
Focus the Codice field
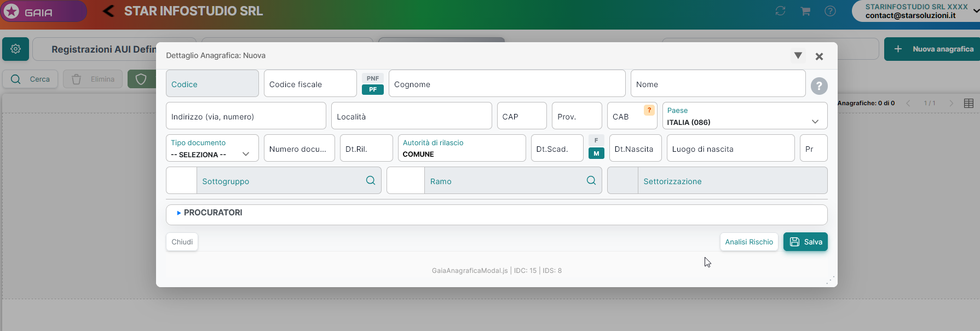pos(212,83)
